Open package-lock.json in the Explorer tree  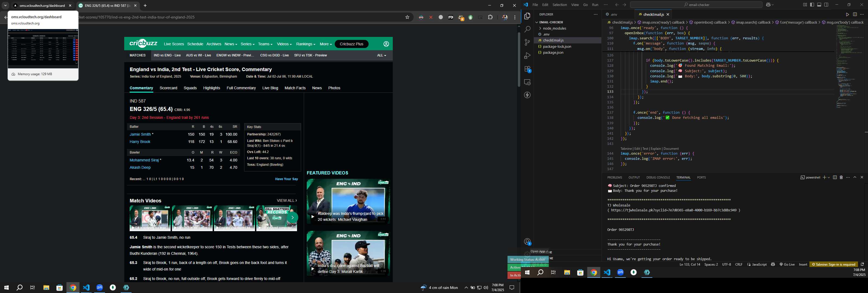pos(557,47)
